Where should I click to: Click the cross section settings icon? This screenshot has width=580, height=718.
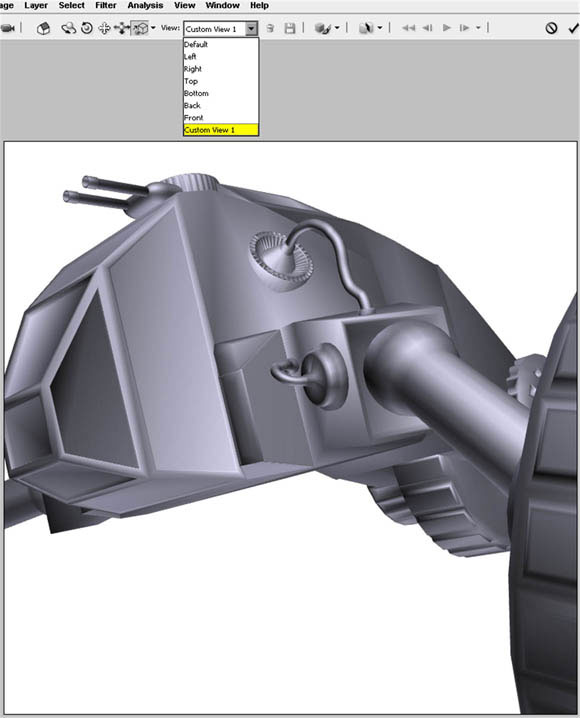pos(367,28)
